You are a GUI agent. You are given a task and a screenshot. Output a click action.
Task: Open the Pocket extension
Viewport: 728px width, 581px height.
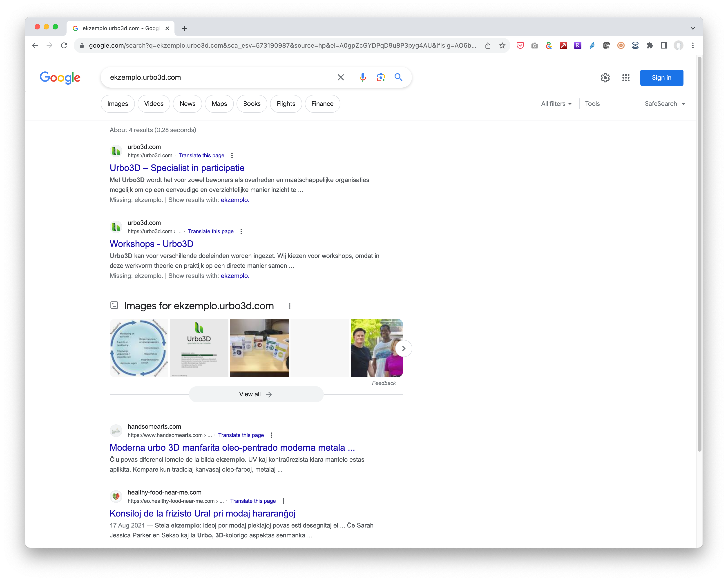[520, 45]
